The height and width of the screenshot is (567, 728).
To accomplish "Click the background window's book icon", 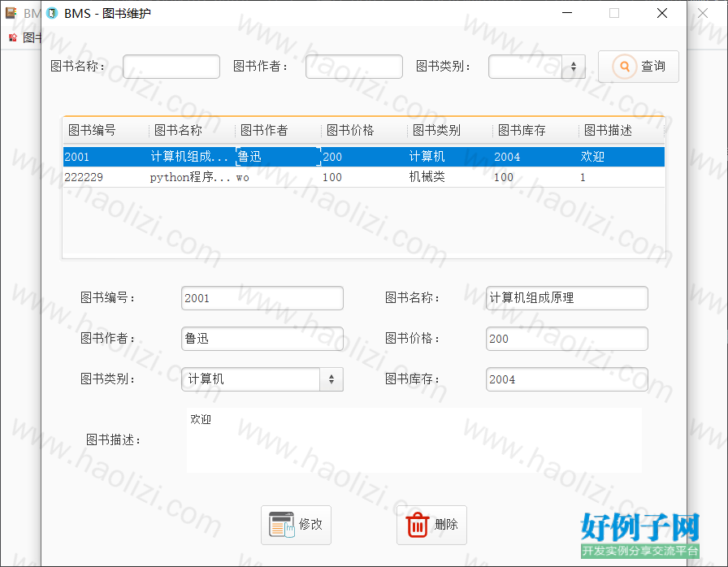I will (x=11, y=13).
